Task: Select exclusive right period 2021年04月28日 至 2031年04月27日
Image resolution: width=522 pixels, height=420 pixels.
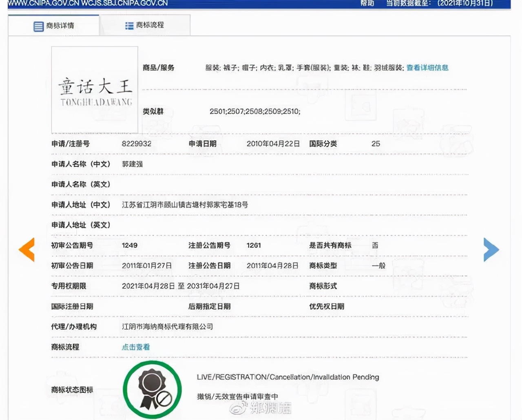Action: (181, 286)
